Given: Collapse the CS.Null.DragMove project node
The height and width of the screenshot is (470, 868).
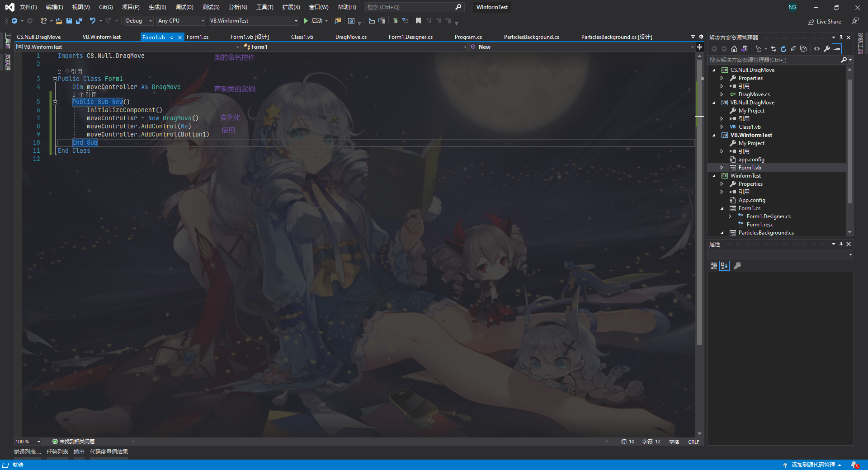Looking at the screenshot, I should [714, 70].
